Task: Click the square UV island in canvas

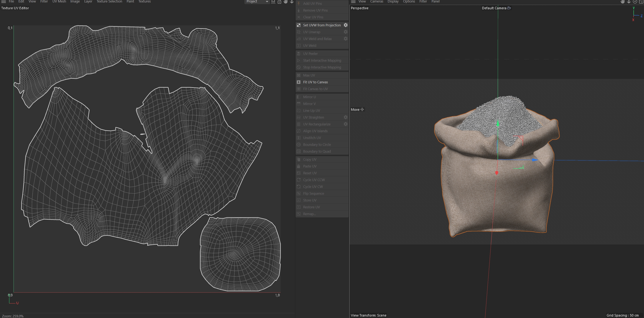Action: pos(240,254)
